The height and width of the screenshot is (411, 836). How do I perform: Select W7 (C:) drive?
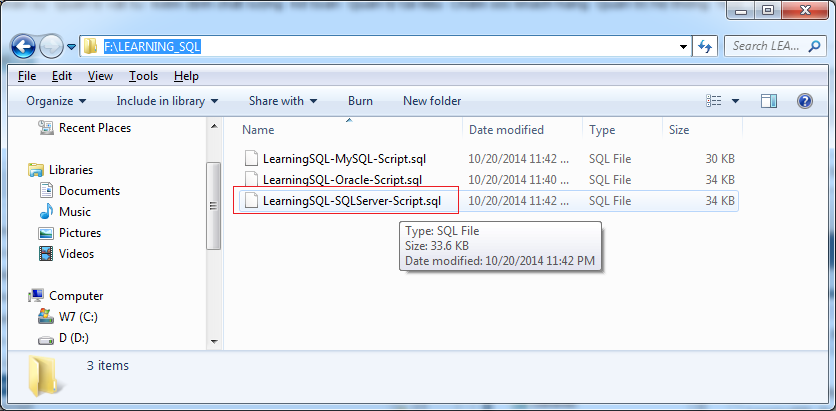(x=78, y=317)
